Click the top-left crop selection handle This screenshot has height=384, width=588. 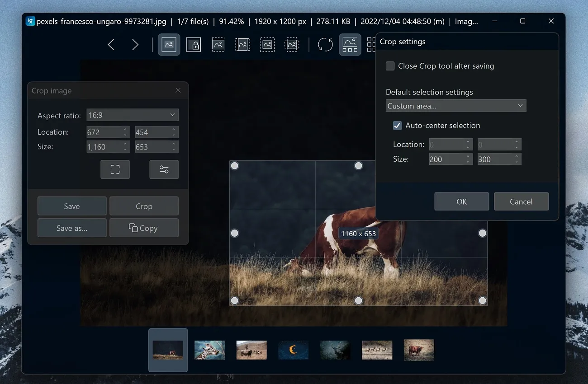point(234,166)
